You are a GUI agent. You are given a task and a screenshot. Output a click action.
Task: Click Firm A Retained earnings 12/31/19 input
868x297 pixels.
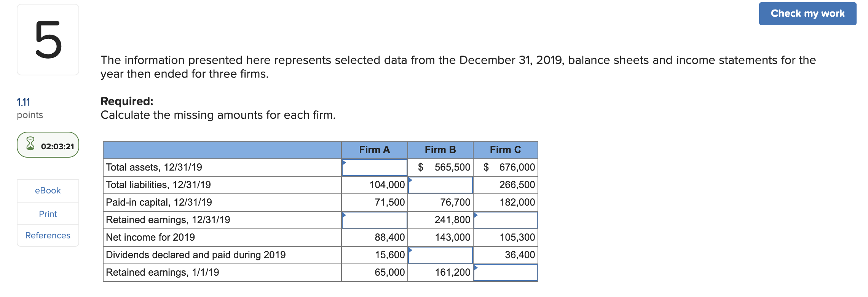point(374,220)
